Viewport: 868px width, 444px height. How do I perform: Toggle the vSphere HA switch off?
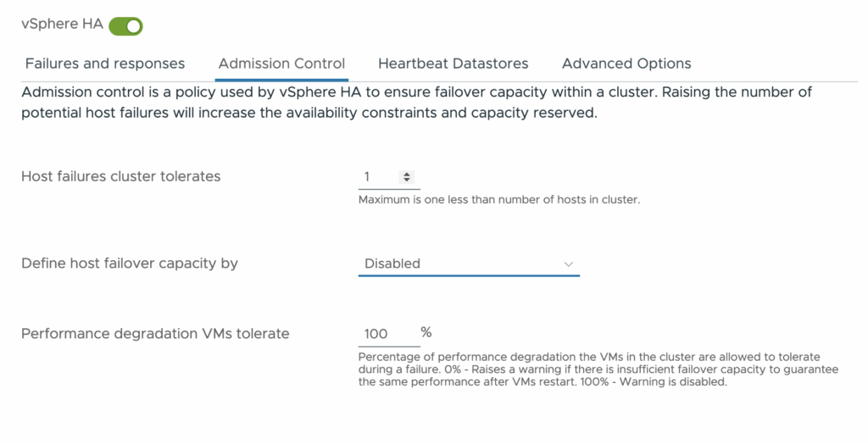125,25
